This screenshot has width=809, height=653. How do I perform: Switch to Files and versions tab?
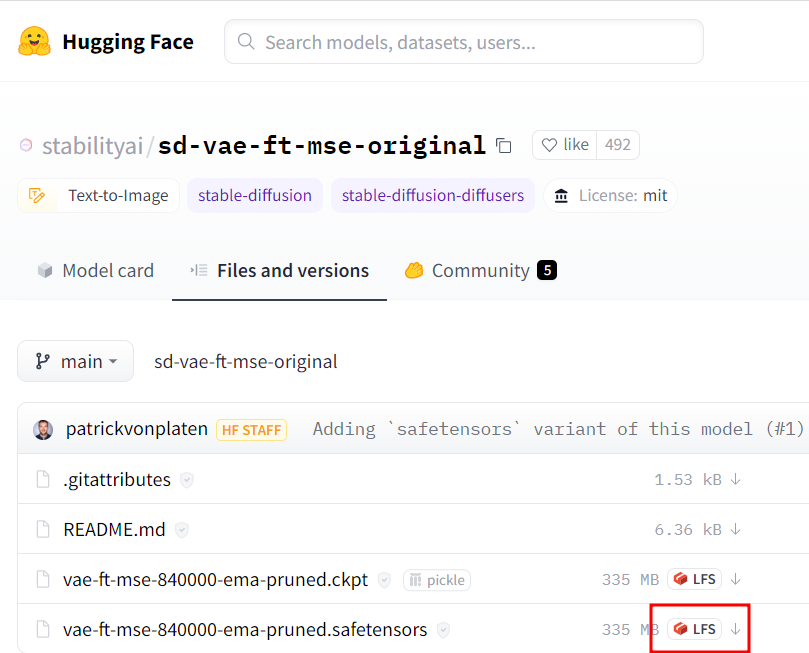point(280,271)
